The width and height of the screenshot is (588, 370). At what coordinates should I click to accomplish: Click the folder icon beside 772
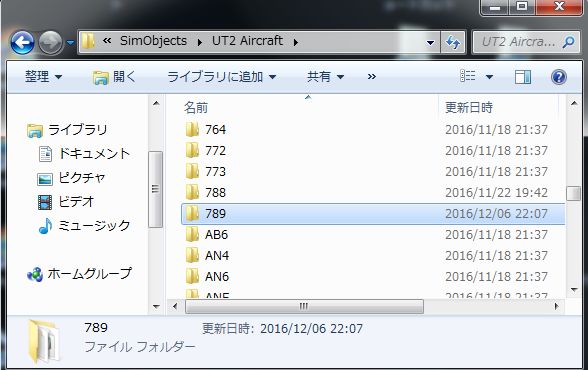192,150
